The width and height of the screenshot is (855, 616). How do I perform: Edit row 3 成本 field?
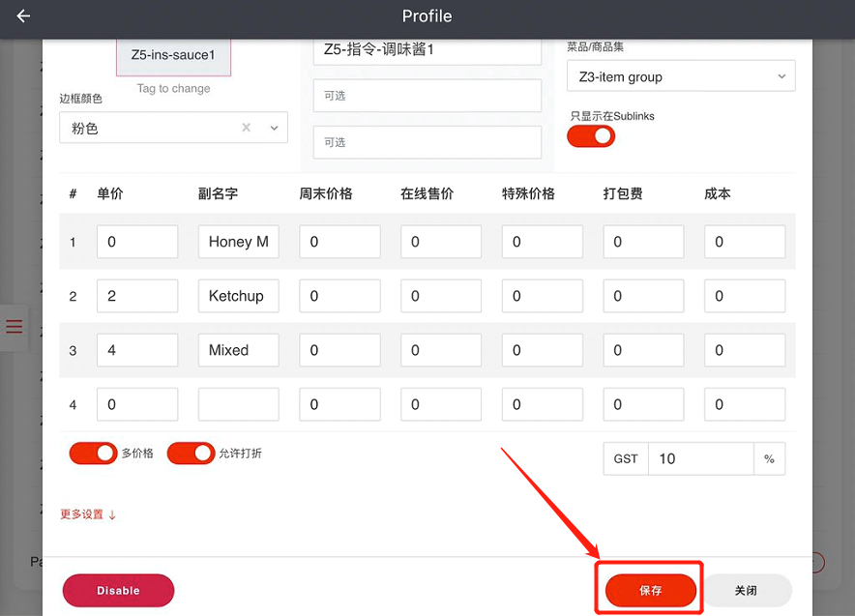[745, 350]
